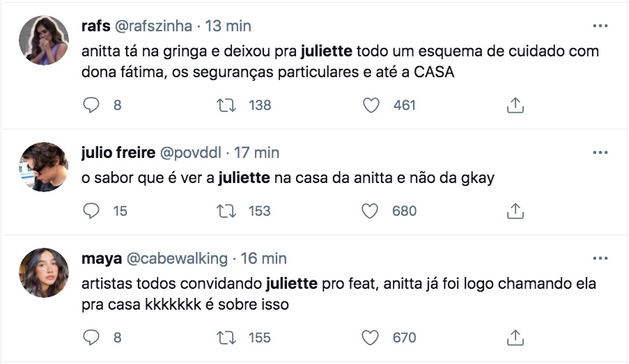Share julio freire's tweet
This screenshot has width=629, height=364.
[x=515, y=210]
